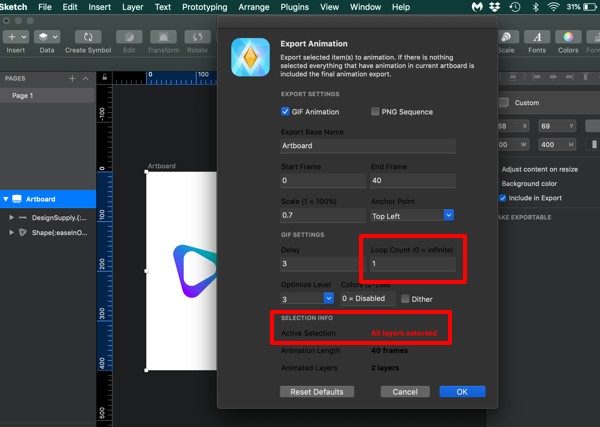This screenshot has width=600, height=427.
Task: Open the Optimize Level dropdown
Action: tap(307, 298)
